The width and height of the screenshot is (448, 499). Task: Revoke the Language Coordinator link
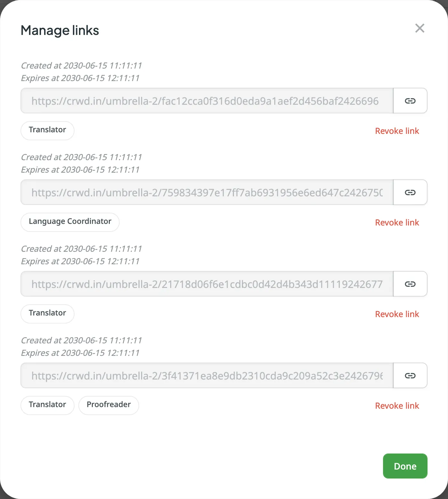point(397,222)
